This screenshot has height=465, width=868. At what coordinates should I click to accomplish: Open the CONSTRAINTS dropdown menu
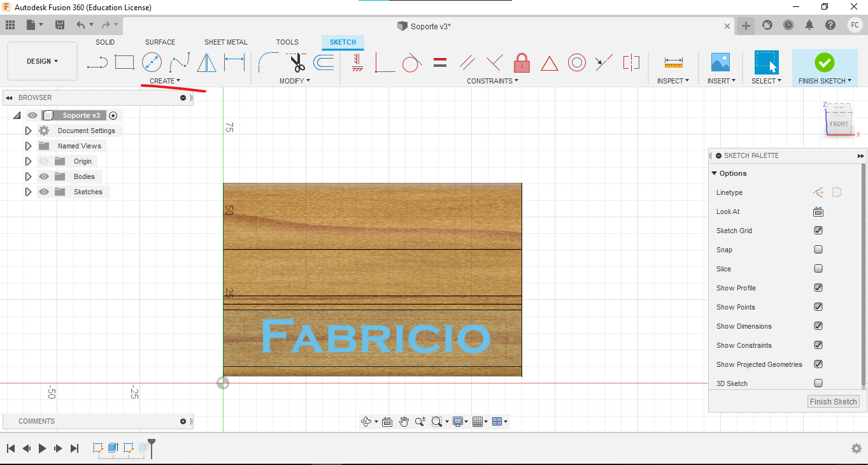(x=492, y=81)
